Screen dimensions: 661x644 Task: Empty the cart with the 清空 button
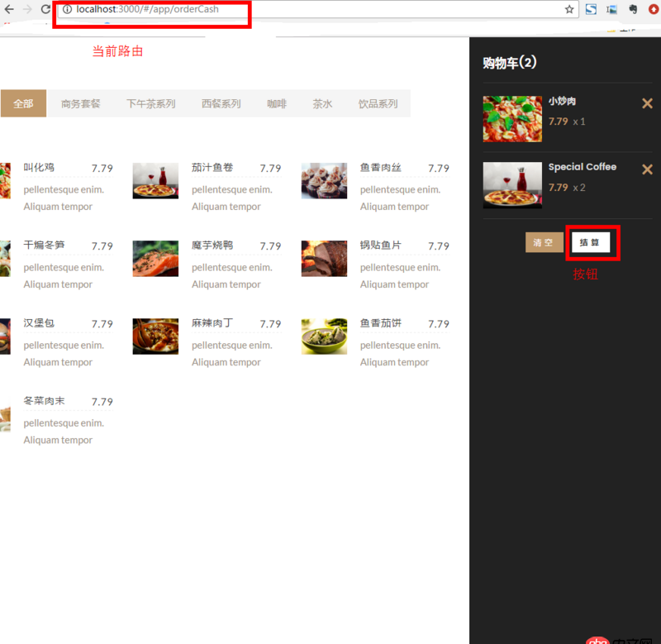(544, 242)
